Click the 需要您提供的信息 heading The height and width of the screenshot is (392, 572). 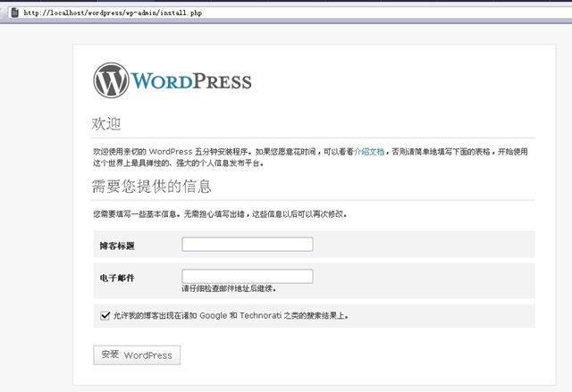point(151,186)
